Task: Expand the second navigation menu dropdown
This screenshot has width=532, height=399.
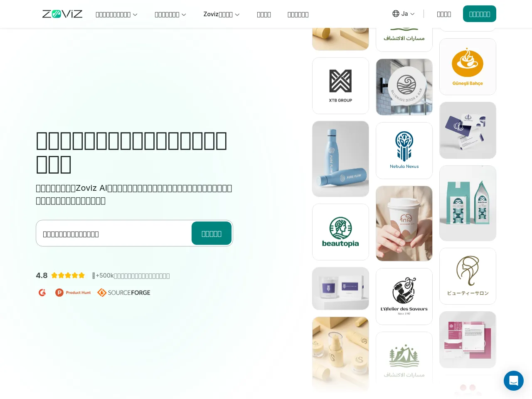Action: tap(170, 15)
